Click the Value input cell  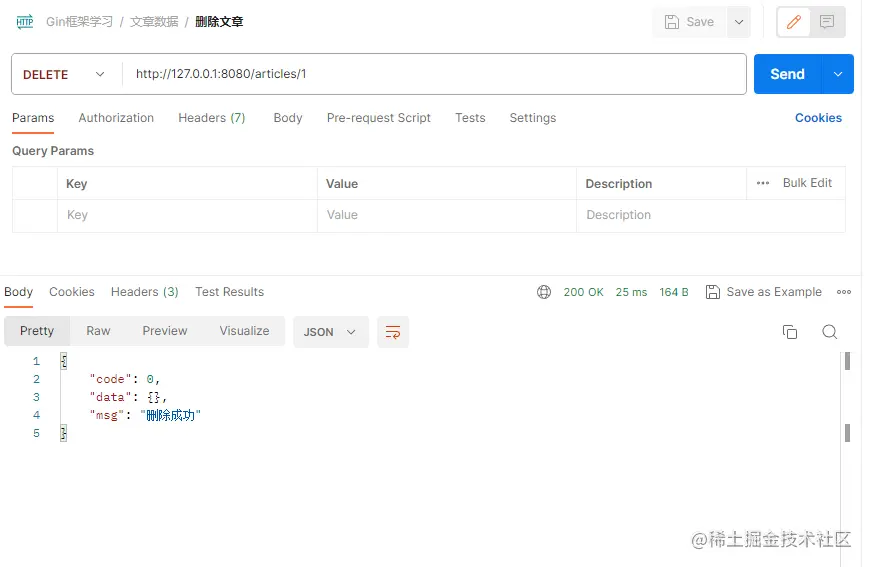click(x=447, y=215)
